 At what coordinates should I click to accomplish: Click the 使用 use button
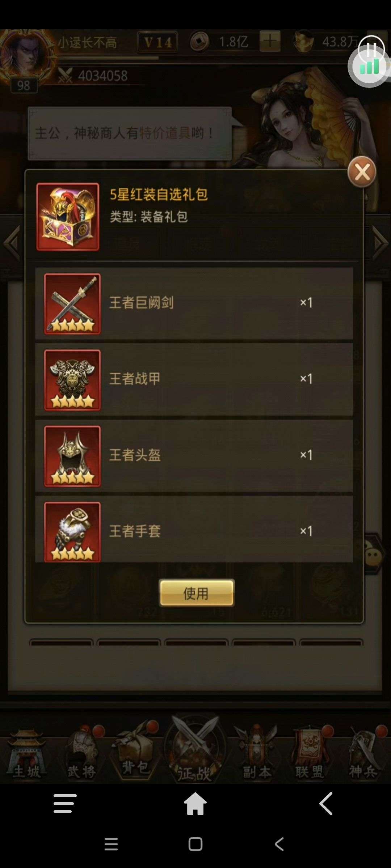(197, 593)
